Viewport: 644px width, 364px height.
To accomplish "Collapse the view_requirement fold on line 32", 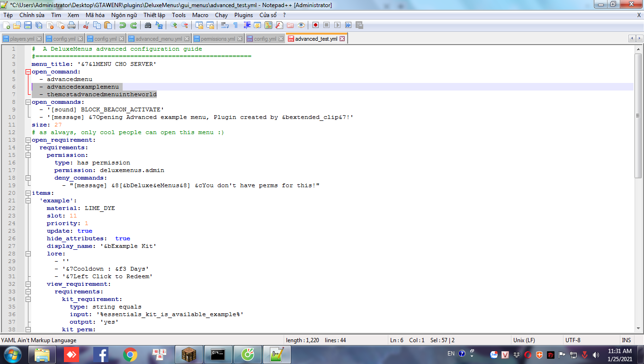I will pyautogui.click(x=28, y=284).
